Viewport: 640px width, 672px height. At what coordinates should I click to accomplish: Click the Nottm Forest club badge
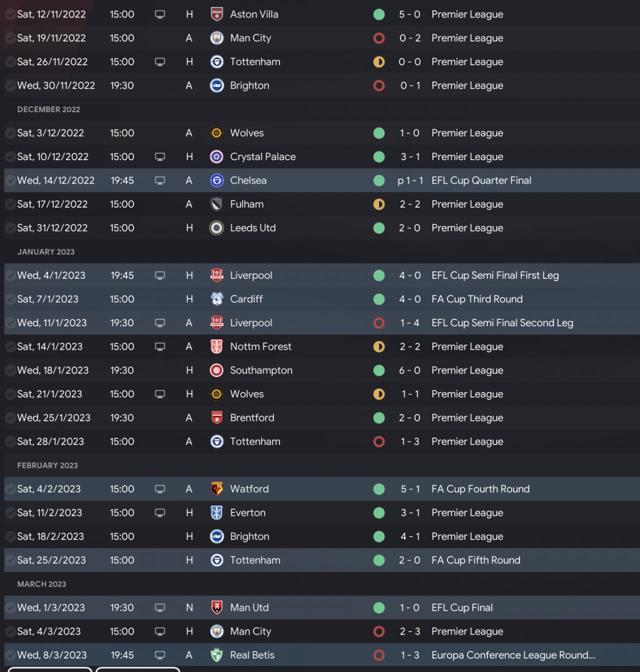click(x=216, y=347)
